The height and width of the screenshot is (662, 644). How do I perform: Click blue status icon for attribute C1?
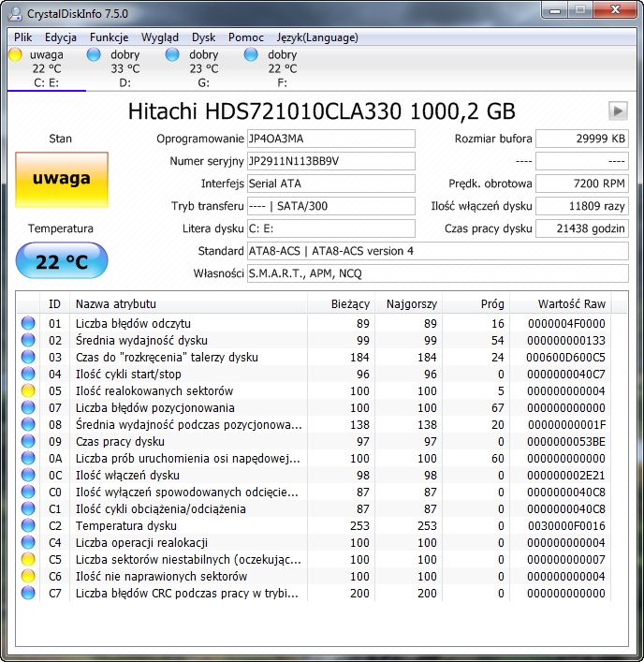(28, 509)
